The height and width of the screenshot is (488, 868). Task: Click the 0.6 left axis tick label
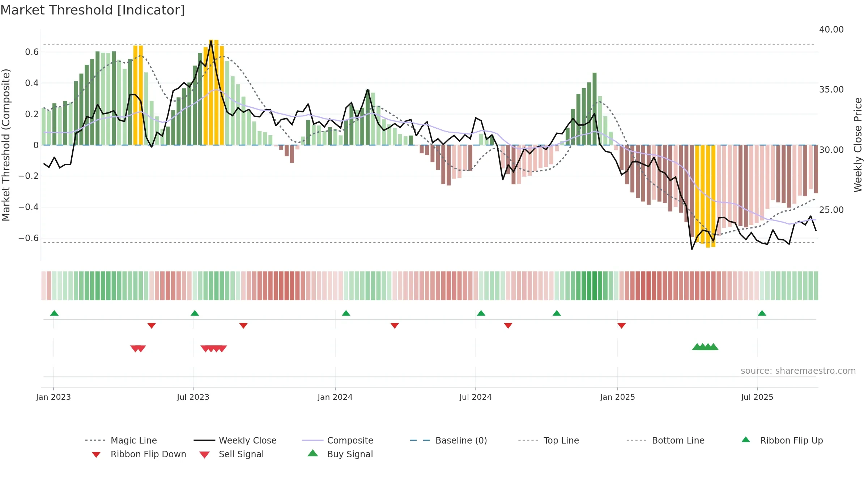tap(32, 52)
